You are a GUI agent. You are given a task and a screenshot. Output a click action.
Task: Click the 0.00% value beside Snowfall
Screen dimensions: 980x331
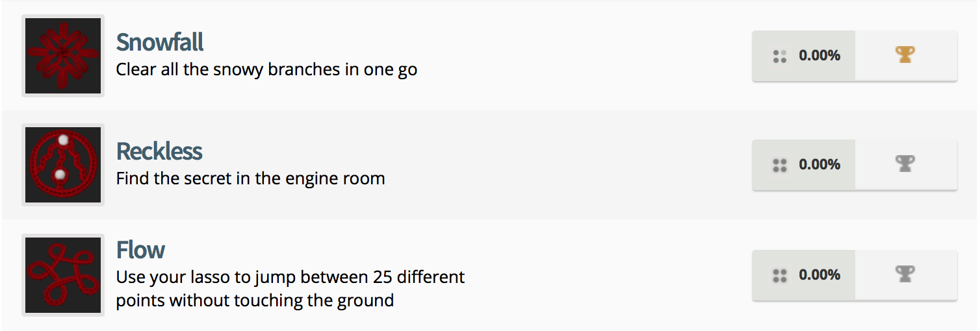coord(819,56)
